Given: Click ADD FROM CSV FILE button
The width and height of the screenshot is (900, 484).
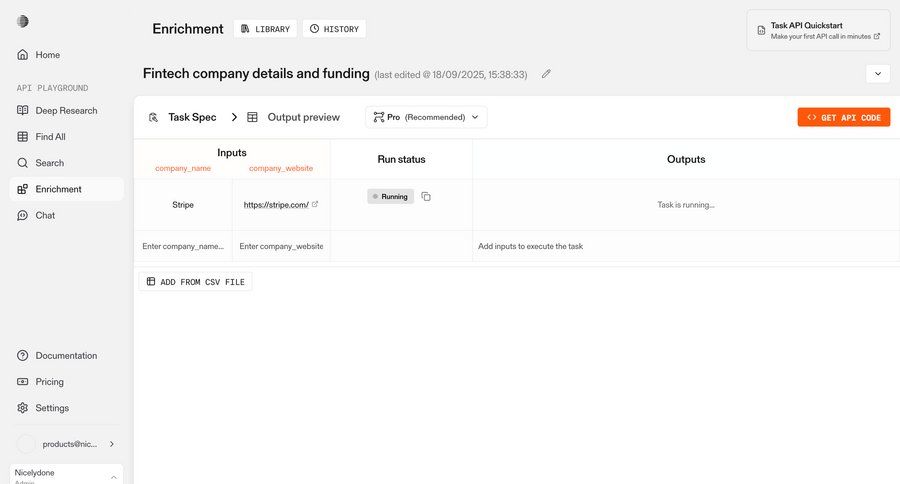Looking at the screenshot, I should coord(195,282).
